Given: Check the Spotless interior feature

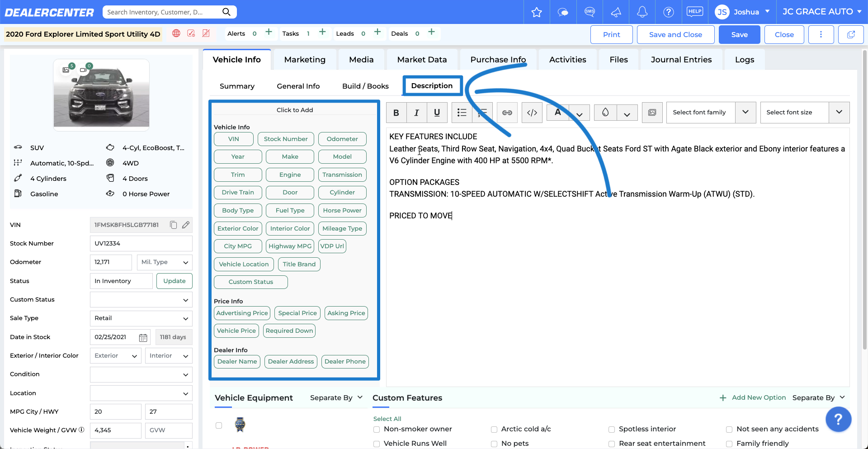Looking at the screenshot, I should point(612,429).
